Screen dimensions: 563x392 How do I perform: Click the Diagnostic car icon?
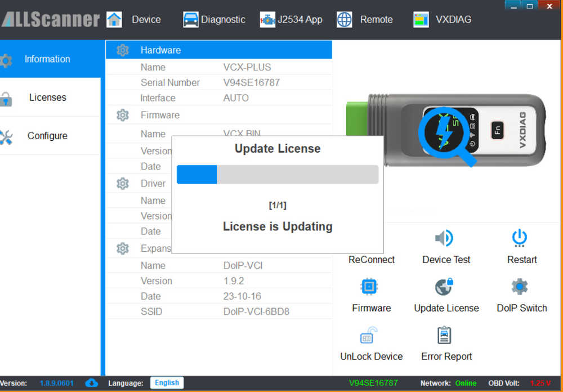pyautogui.click(x=191, y=19)
